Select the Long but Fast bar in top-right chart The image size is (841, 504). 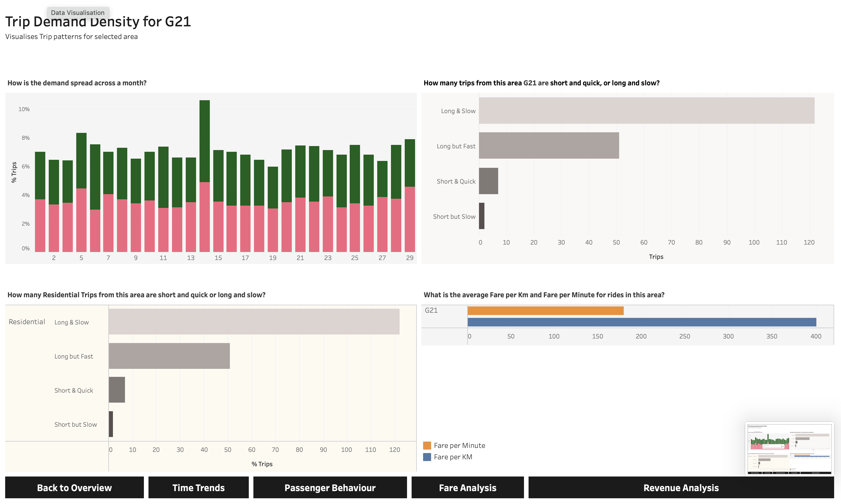pos(548,145)
